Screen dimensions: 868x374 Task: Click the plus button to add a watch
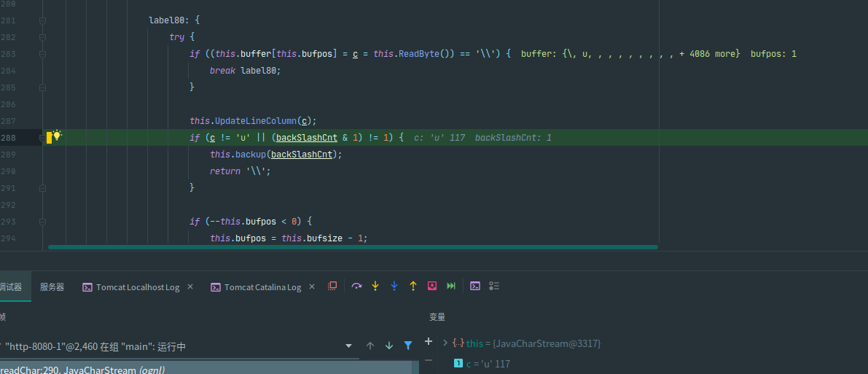point(428,342)
